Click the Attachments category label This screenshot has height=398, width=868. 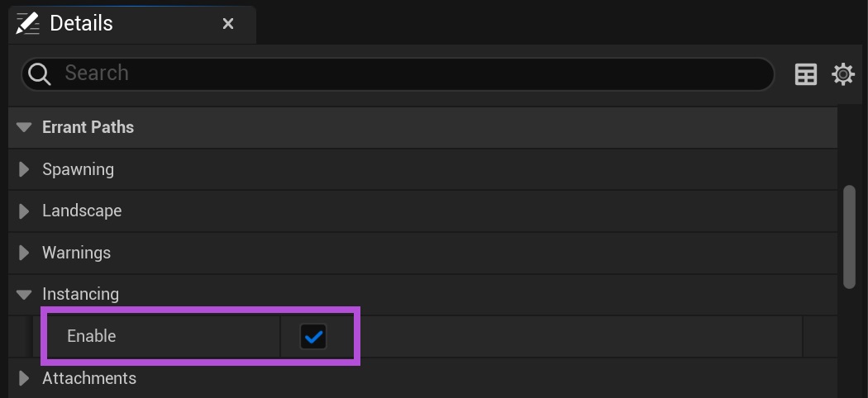pyautogui.click(x=89, y=378)
